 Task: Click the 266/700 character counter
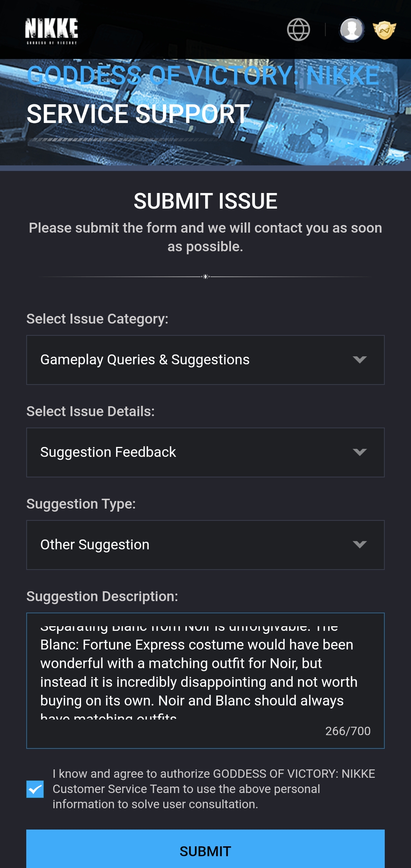348,731
